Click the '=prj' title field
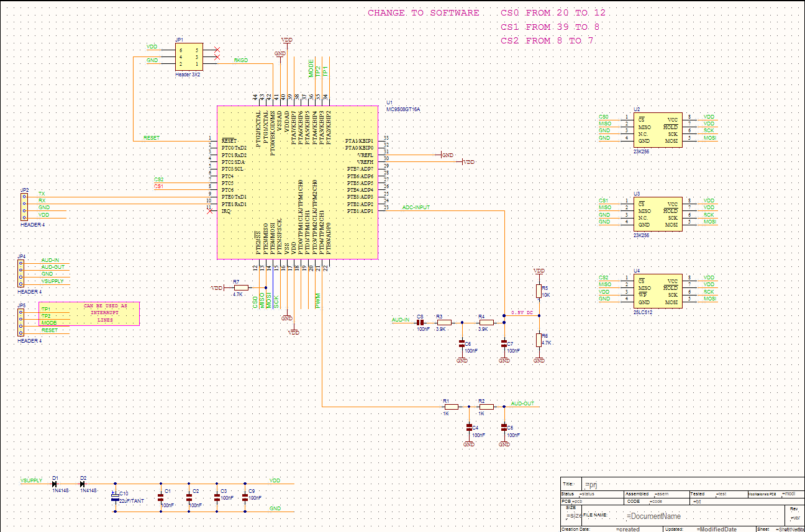Image resolution: width=805 pixels, height=532 pixels. tap(590, 484)
